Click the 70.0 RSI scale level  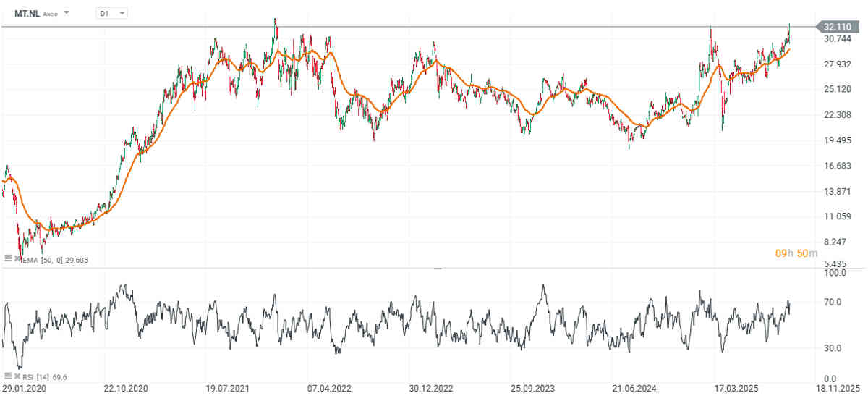tap(832, 302)
